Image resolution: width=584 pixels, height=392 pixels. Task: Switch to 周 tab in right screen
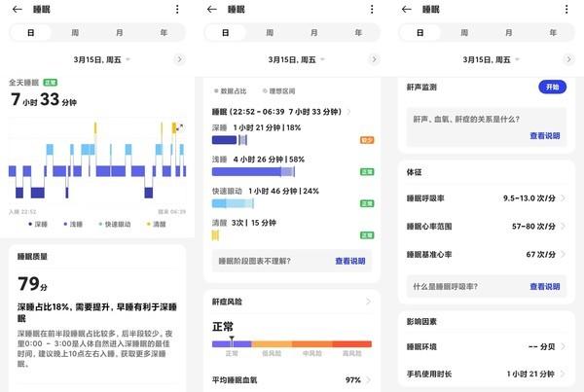pos(464,33)
